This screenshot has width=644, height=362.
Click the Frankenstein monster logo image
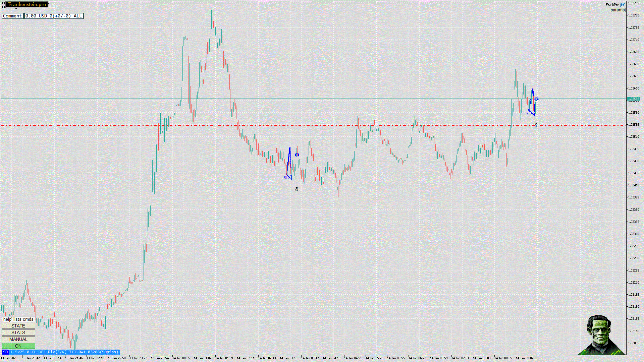click(x=601, y=335)
